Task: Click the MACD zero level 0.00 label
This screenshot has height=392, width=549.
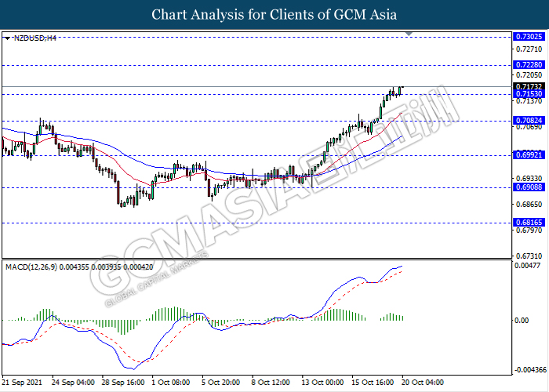Action: [522, 320]
